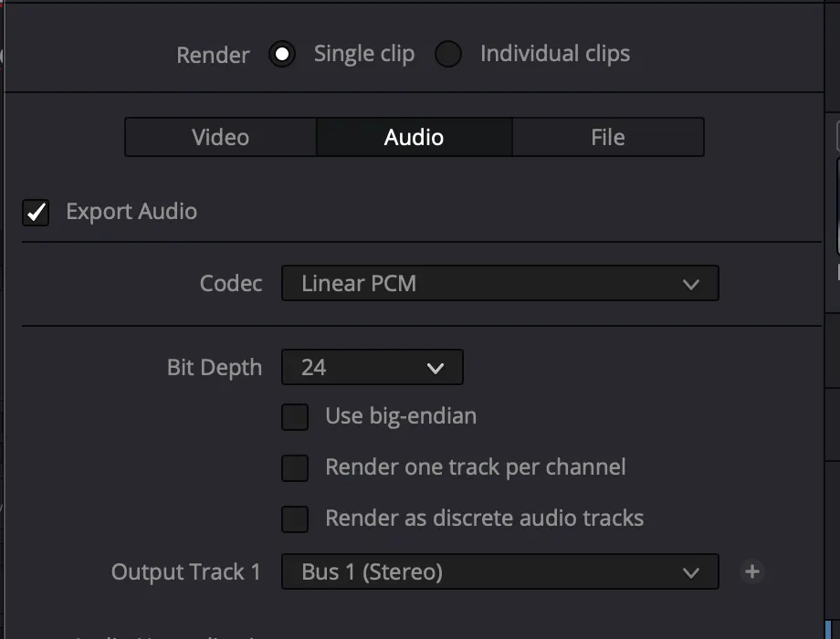Screen dimensions: 840x639
Task: Open the Bit Depth dropdown
Action: [372, 368]
